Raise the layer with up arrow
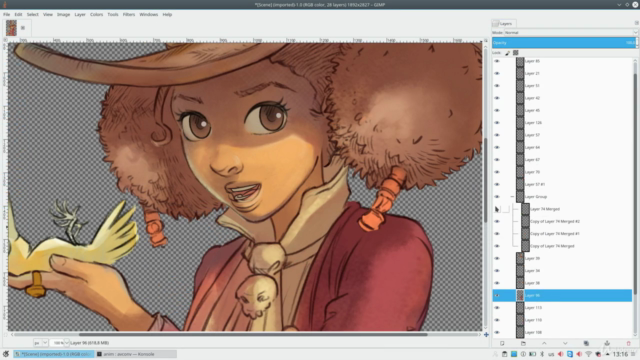 tap(544, 343)
